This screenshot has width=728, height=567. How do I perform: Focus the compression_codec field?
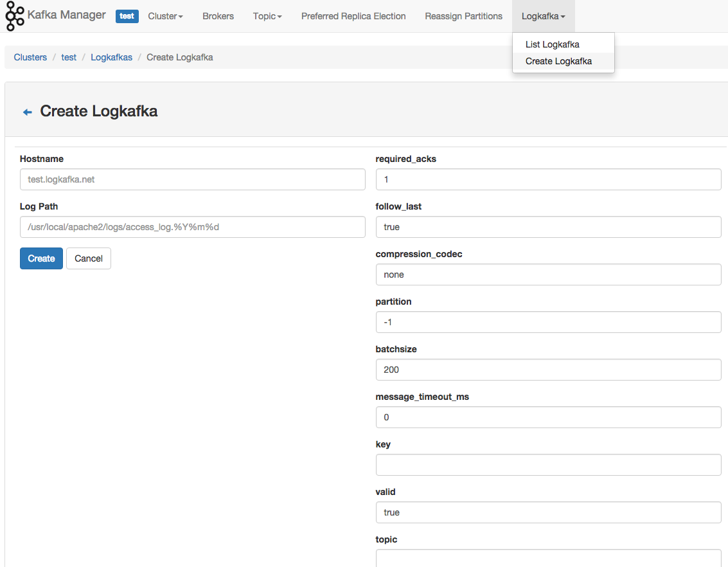548,274
